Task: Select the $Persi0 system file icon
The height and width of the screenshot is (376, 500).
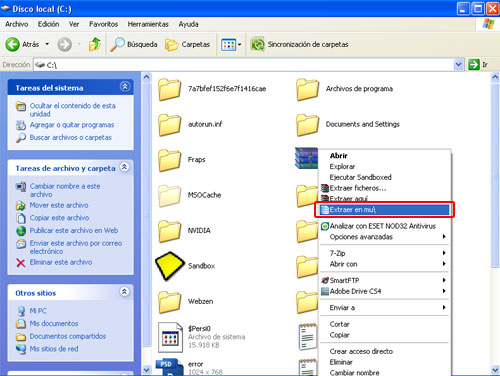Action: point(170,337)
